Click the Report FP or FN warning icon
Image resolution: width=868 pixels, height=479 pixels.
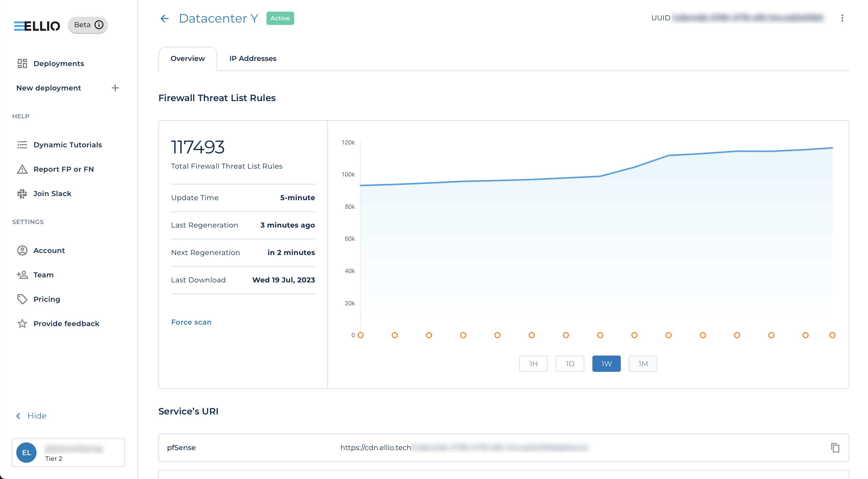pyautogui.click(x=22, y=169)
